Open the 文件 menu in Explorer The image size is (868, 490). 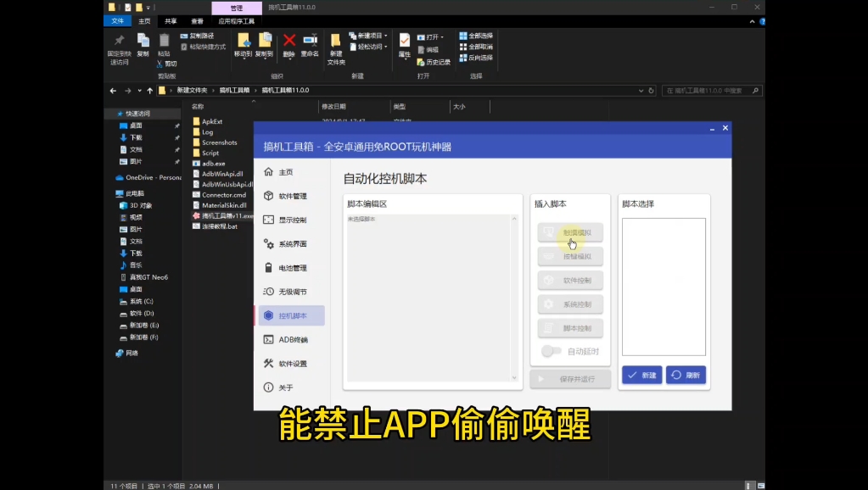click(x=117, y=21)
